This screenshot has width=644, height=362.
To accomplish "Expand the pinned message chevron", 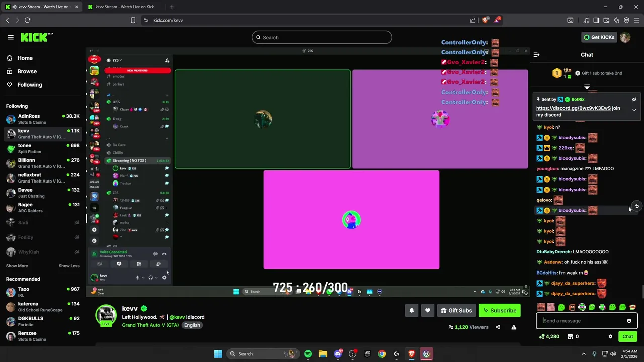I will (x=634, y=110).
